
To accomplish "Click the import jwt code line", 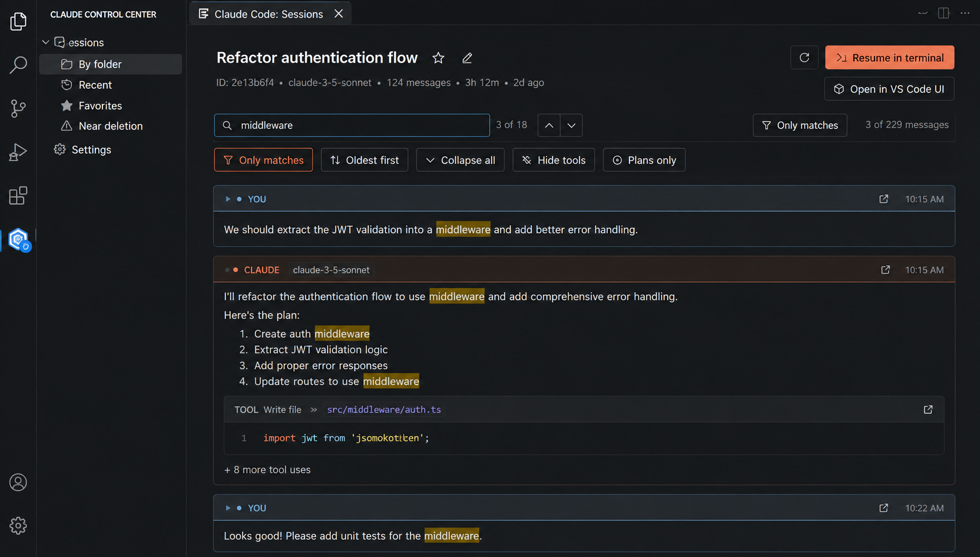I will pos(346,438).
